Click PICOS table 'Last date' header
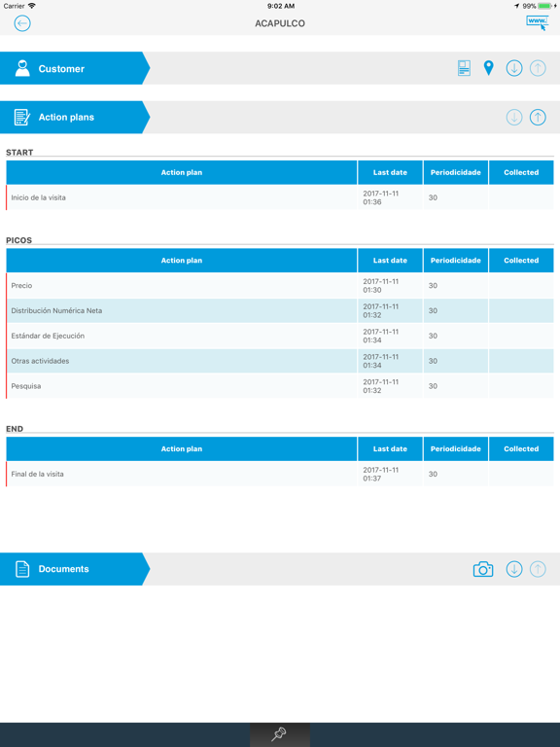The width and height of the screenshot is (560, 747). 390,261
